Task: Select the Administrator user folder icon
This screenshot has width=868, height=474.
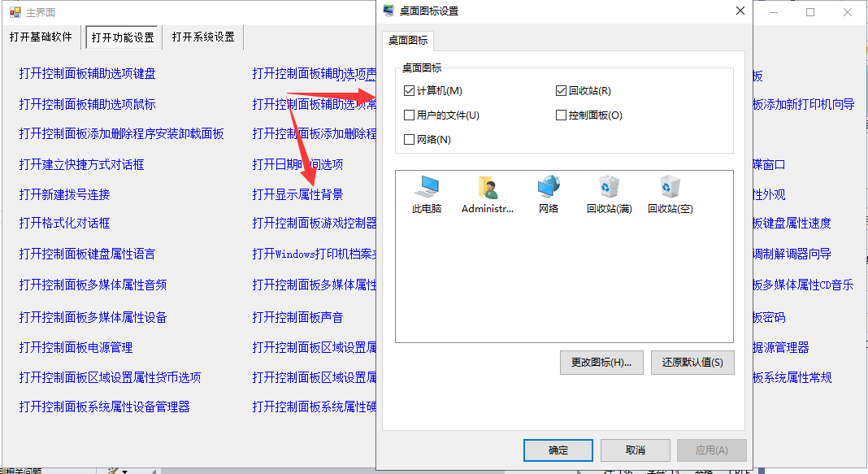Action: click(x=488, y=187)
